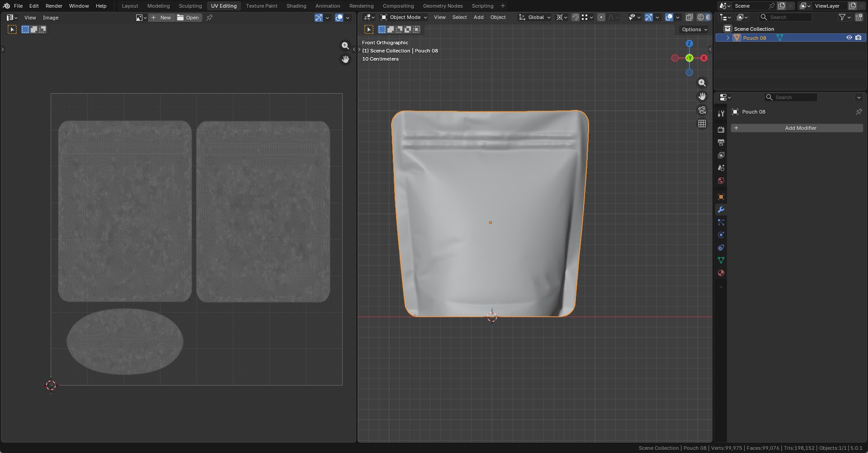This screenshot has height=453, width=868.
Task: Toggle show gizmo in 3D viewport header
Action: (648, 17)
